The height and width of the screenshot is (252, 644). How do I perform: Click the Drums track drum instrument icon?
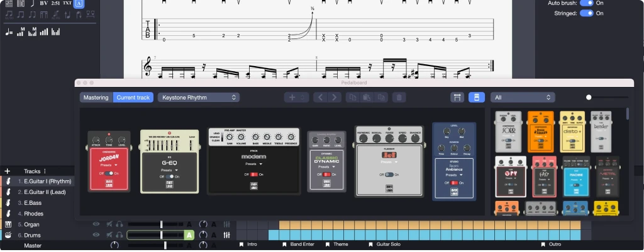(x=8, y=235)
